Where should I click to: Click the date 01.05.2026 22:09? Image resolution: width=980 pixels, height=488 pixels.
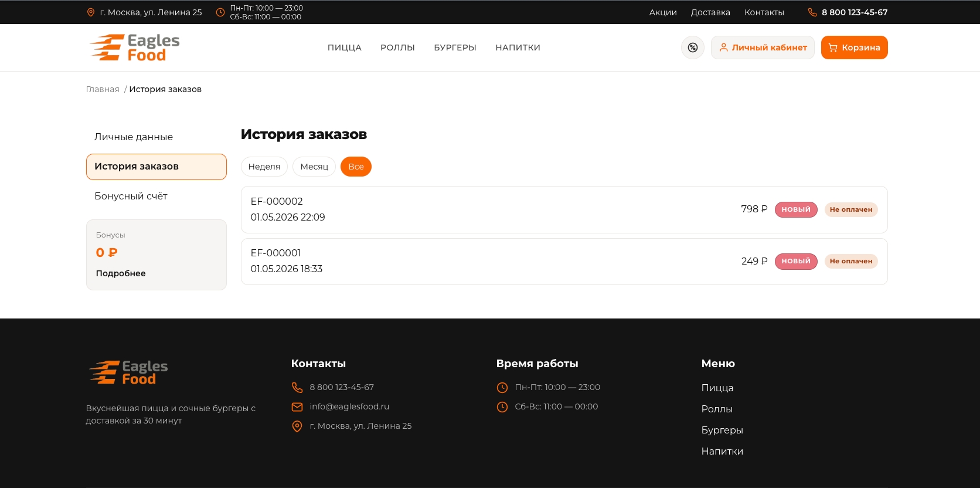[x=288, y=217]
